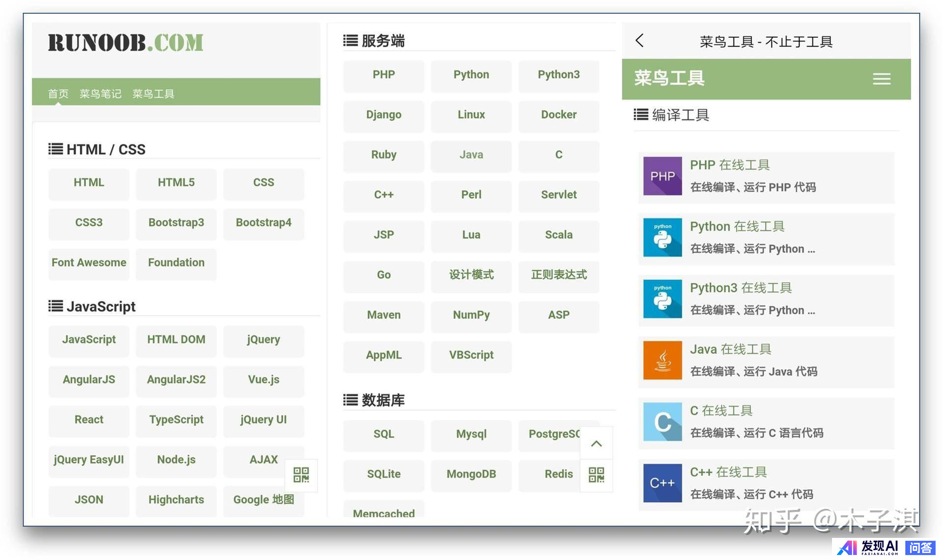Screen dimensions: 943x560
Task: Open the hamburger menu in 菜鸟工具 header
Action: 881,79
